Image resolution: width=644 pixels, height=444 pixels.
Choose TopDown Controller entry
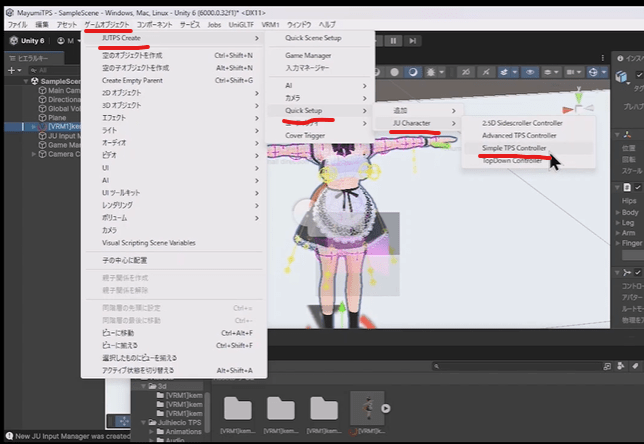click(511, 161)
